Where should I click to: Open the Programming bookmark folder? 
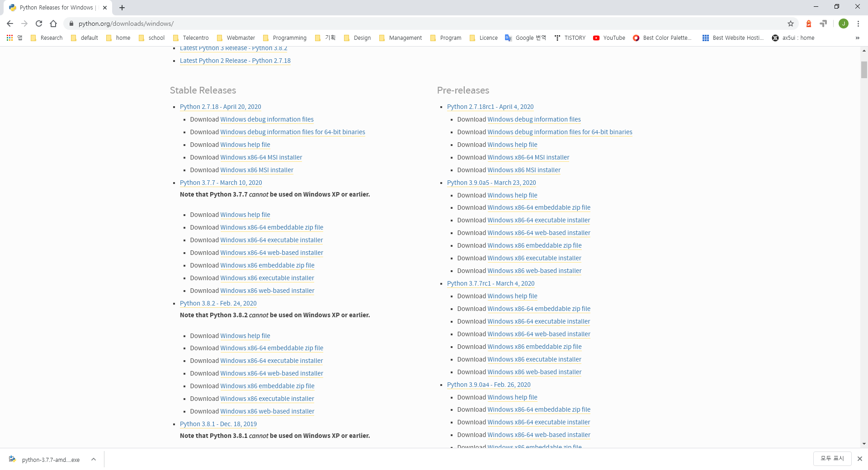tap(285, 38)
